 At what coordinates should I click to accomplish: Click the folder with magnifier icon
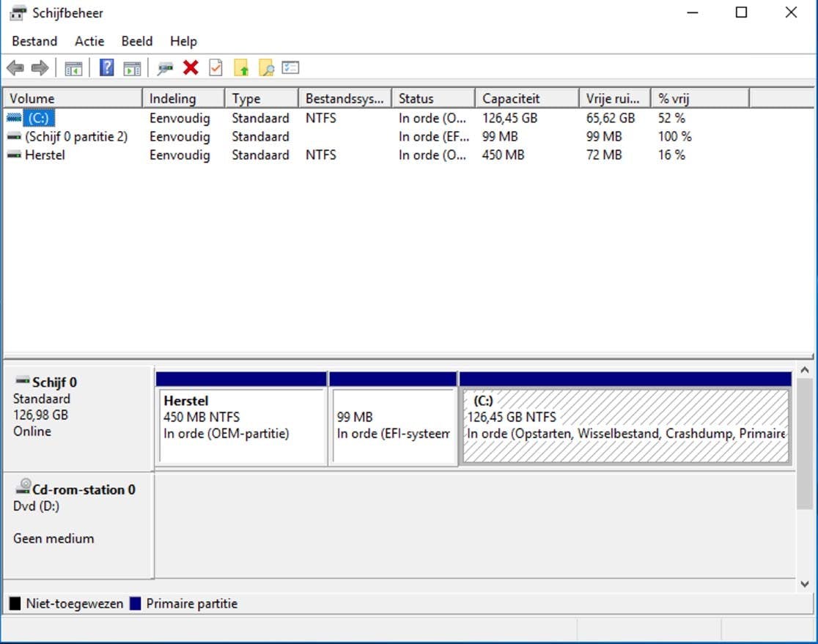tap(266, 68)
